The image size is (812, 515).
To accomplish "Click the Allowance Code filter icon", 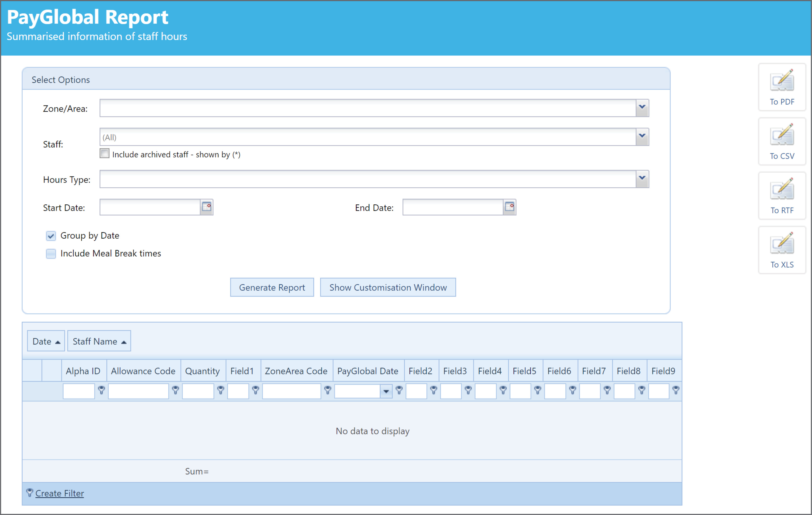I will (x=175, y=391).
